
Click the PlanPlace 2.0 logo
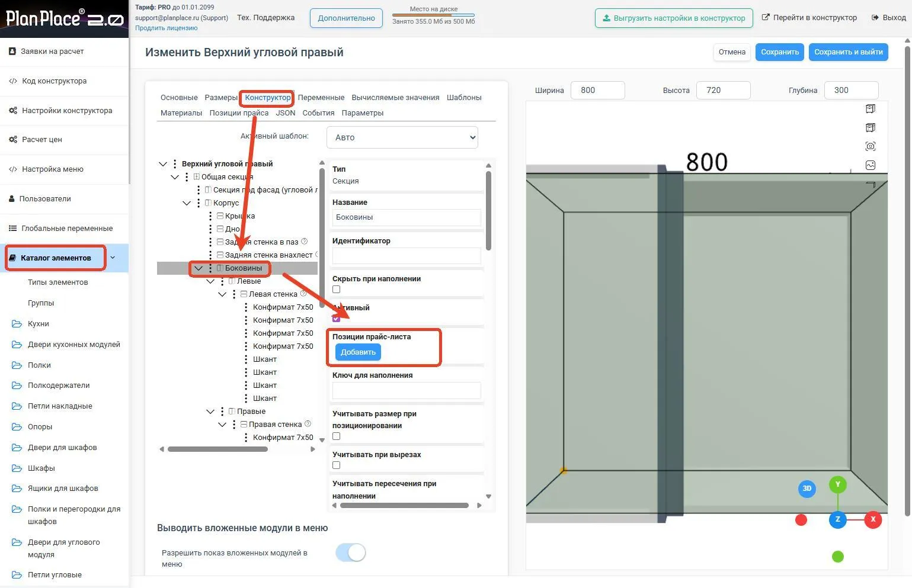pyautogui.click(x=64, y=18)
